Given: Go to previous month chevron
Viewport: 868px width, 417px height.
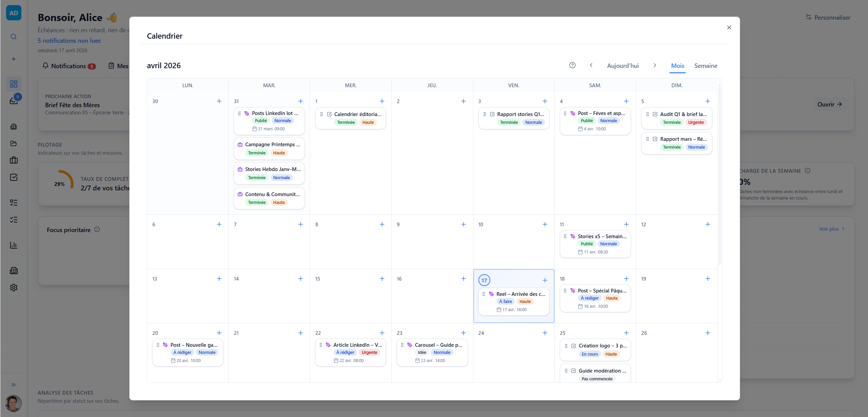Looking at the screenshot, I should tap(591, 65).
